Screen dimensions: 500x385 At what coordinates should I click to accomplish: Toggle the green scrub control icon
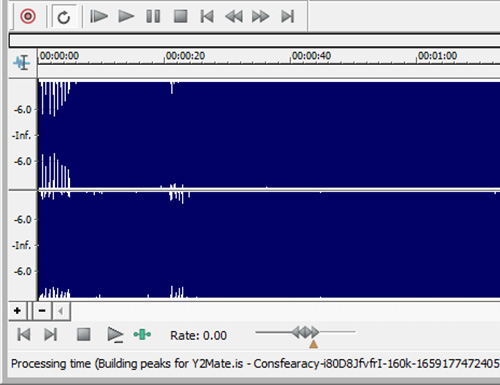[x=142, y=334]
